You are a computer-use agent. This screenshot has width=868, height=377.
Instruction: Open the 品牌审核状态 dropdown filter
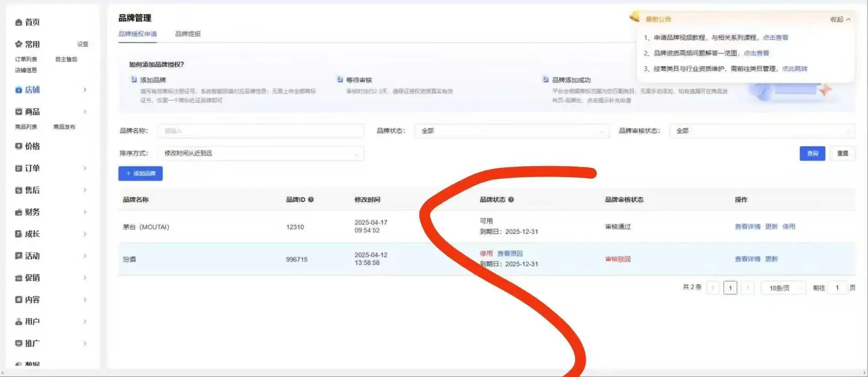762,131
